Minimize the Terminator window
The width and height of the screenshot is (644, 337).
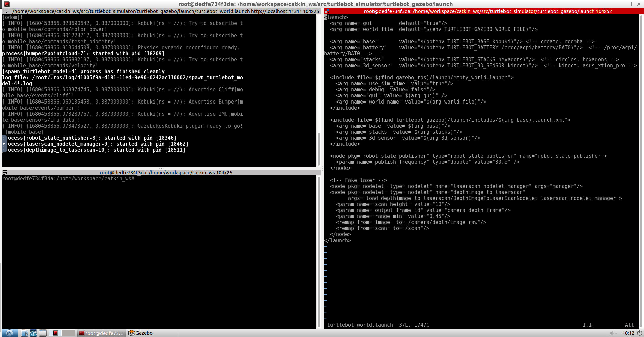click(x=624, y=4)
